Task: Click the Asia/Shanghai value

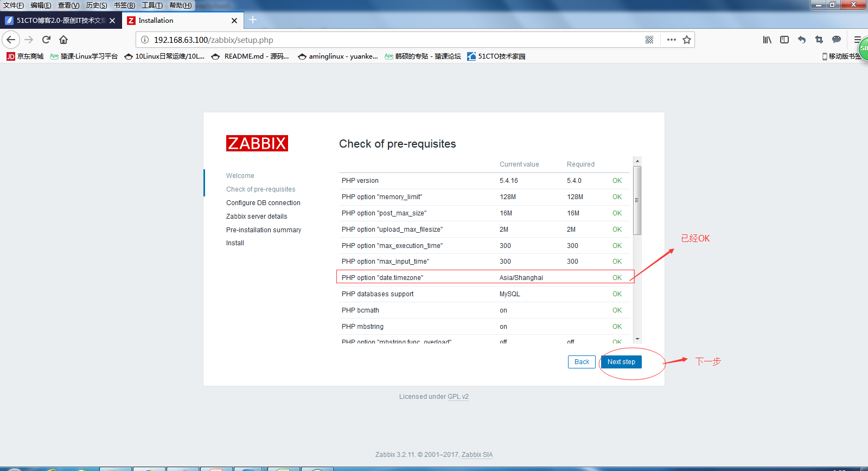Action: (521, 278)
